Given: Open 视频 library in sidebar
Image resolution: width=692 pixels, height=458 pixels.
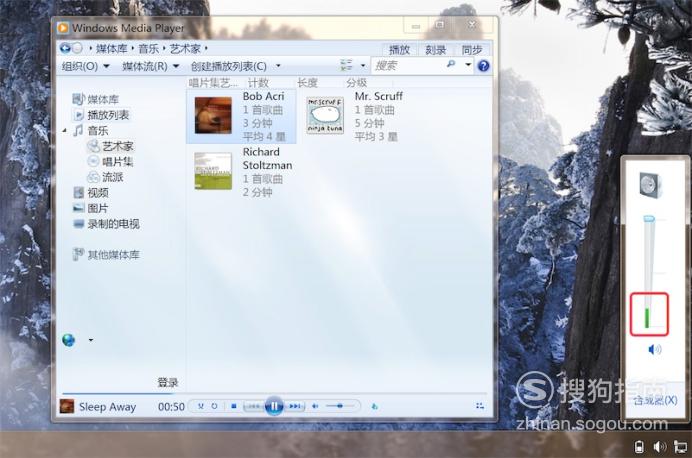Looking at the screenshot, I should (x=90, y=192).
